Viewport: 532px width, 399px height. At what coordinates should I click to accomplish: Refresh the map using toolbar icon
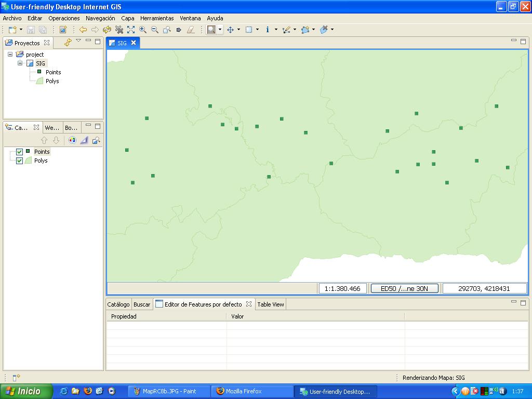pyautogui.click(x=107, y=30)
